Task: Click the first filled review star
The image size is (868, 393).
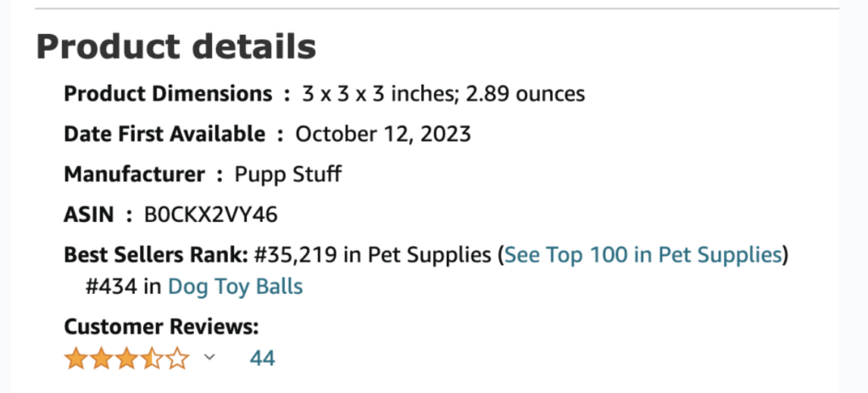Action: click(x=75, y=359)
